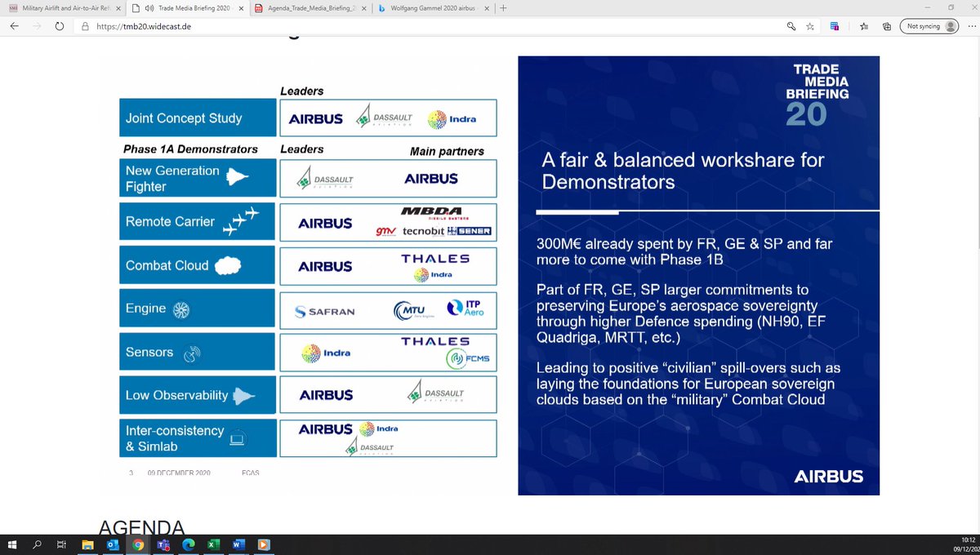Screen dimensions: 980x555
Task: Go back to the previous page
Action: point(14,26)
